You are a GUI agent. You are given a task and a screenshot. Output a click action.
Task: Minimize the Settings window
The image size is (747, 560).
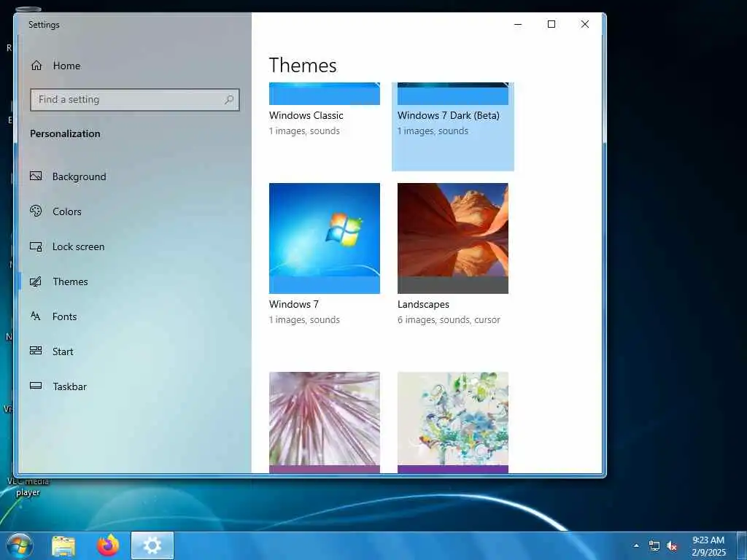coord(518,24)
